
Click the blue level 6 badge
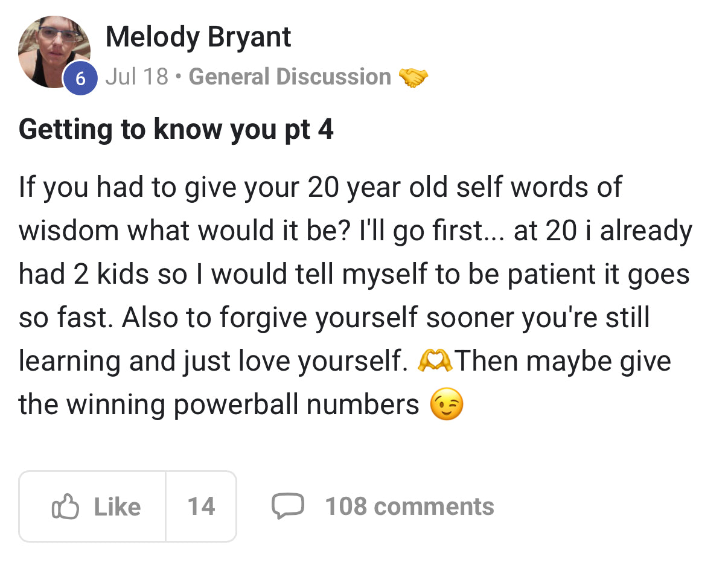[x=81, y=78]
